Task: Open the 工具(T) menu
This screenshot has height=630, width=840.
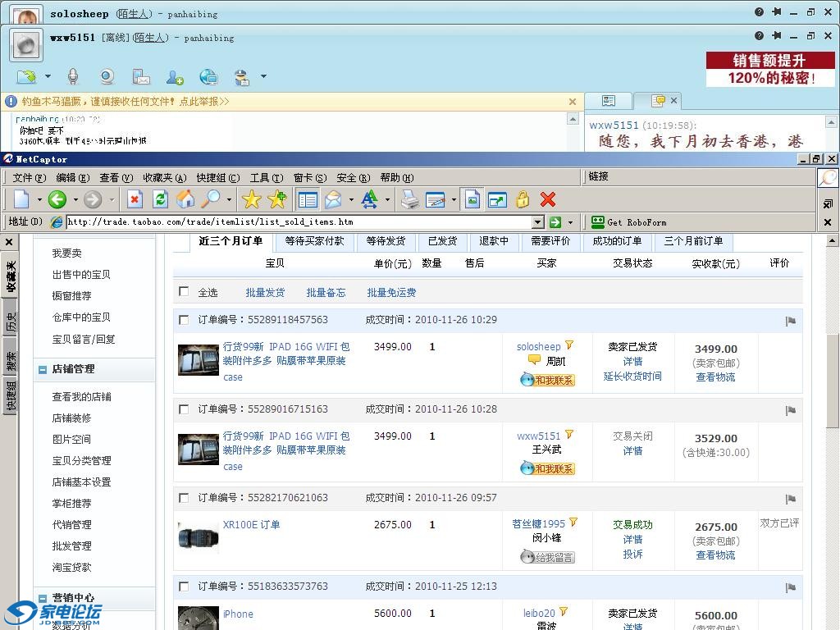Action: point(268,177)
